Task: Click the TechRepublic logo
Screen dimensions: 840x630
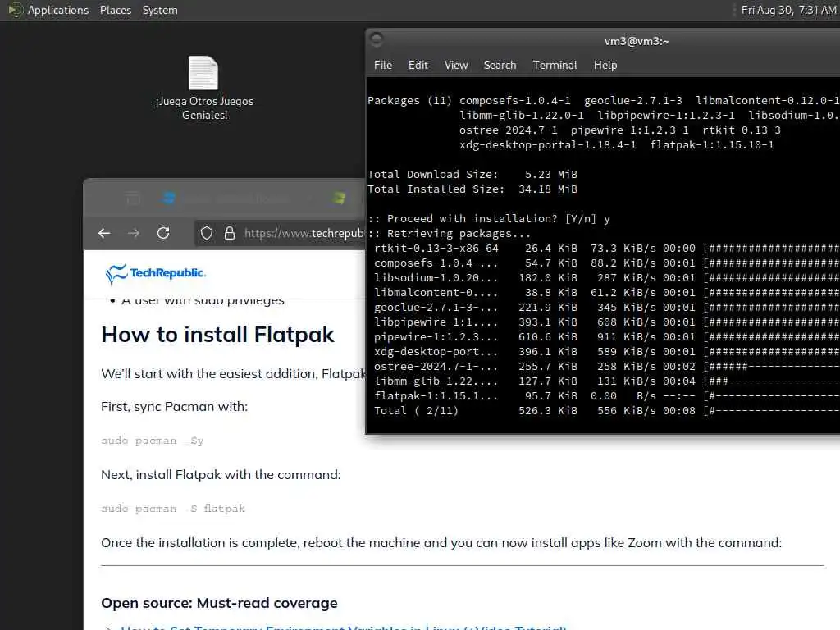Action: pyautogui.click(x=155, y=274)
